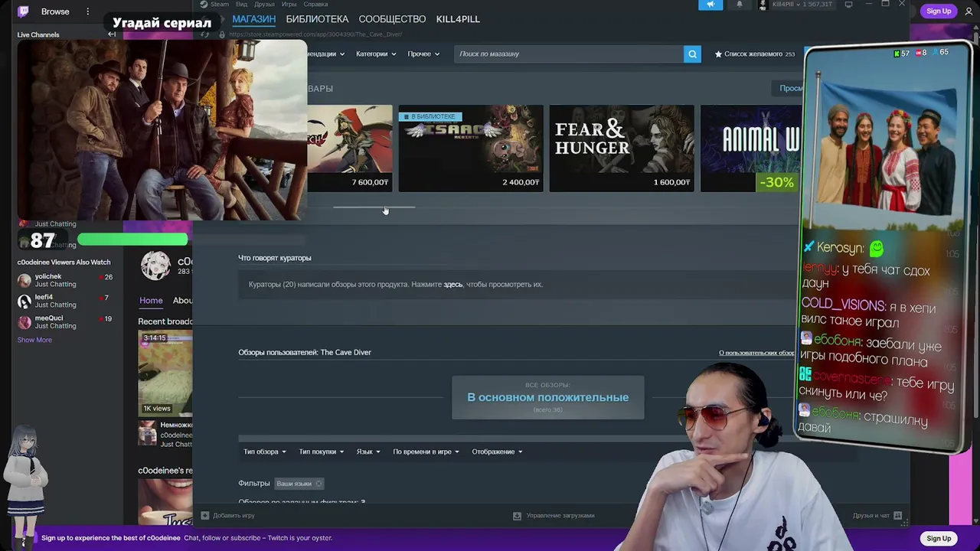This screenshot has width=980, height=551.
Task: Click Browse in Twitch header
Action: coord(55,11)
